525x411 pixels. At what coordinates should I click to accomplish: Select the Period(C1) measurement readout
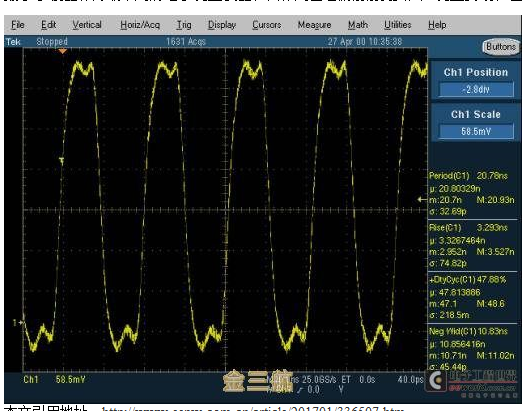[472, 193]
